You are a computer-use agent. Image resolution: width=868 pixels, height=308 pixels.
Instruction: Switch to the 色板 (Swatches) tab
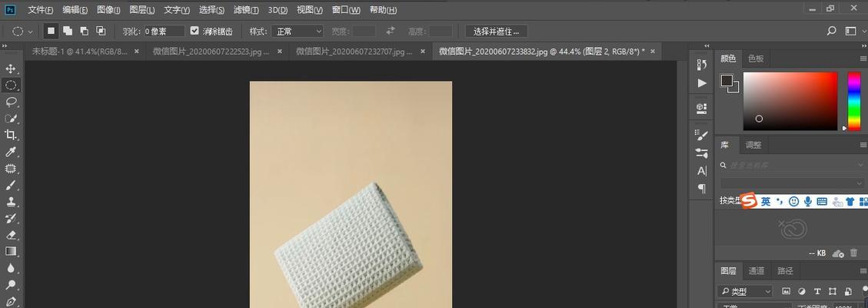[756, 59]
